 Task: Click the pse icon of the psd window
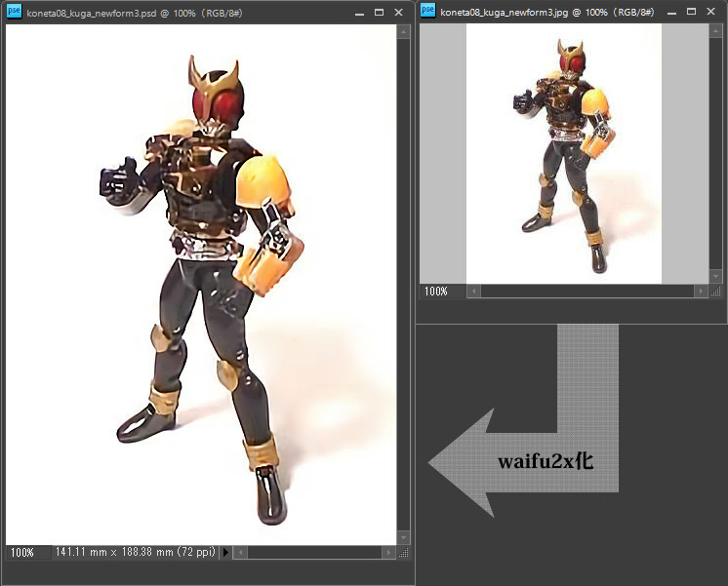tap(14, 11)
